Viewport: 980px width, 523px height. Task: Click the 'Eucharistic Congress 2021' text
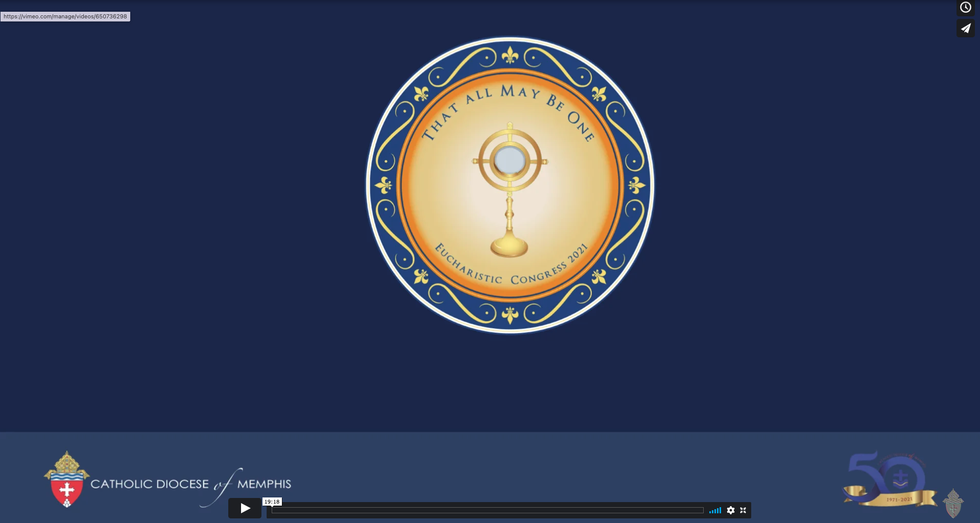pyautogui.click(x=511, y=271)
